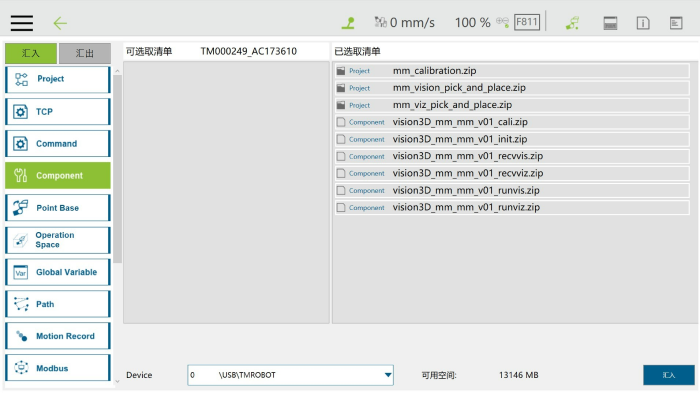Toggle checkbox for mm_viz_pick_and_place.zip

[341, 105]
